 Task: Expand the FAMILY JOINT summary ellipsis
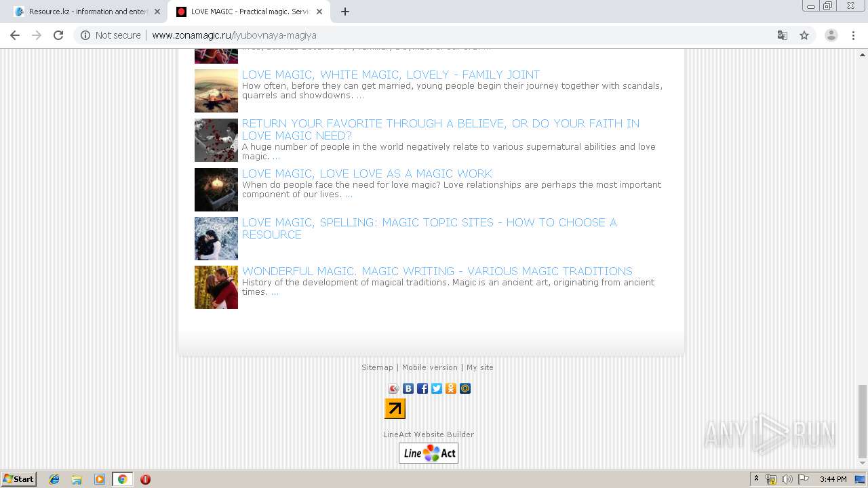(360, 96)
